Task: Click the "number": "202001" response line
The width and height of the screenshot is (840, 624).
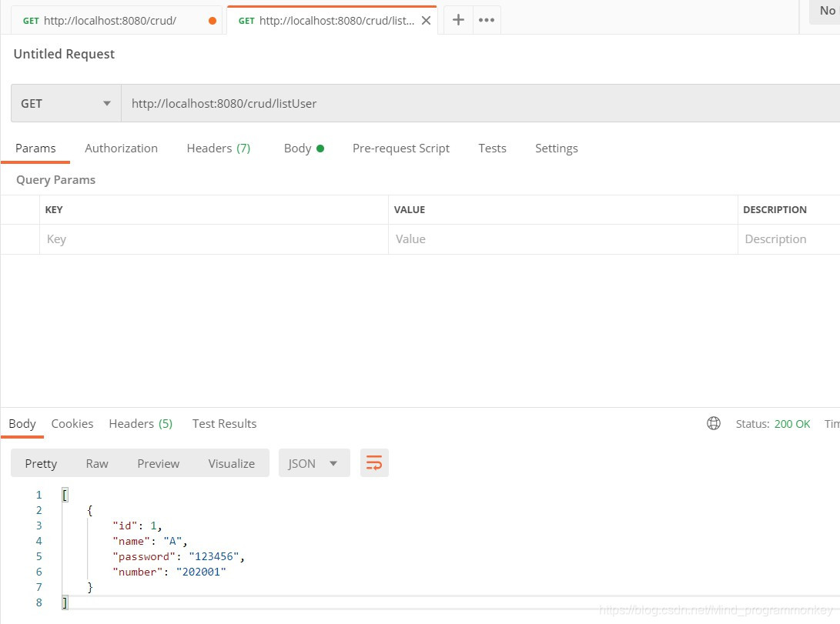Action: point(169,572)
